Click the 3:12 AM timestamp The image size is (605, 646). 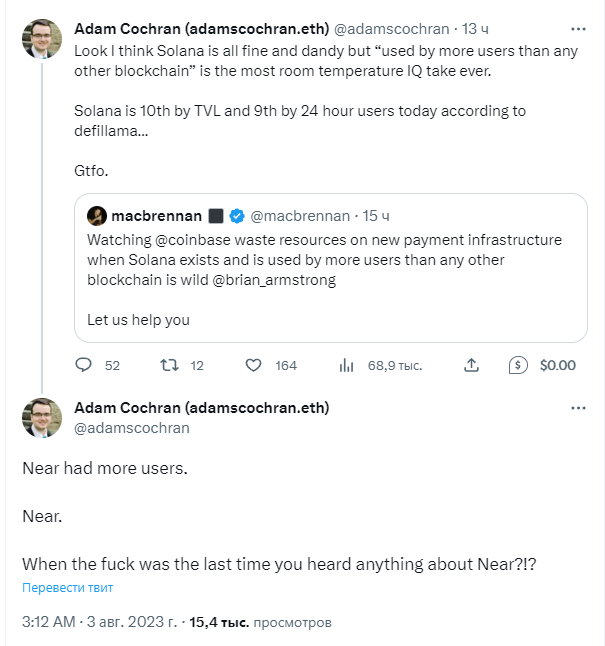[49, 622]
